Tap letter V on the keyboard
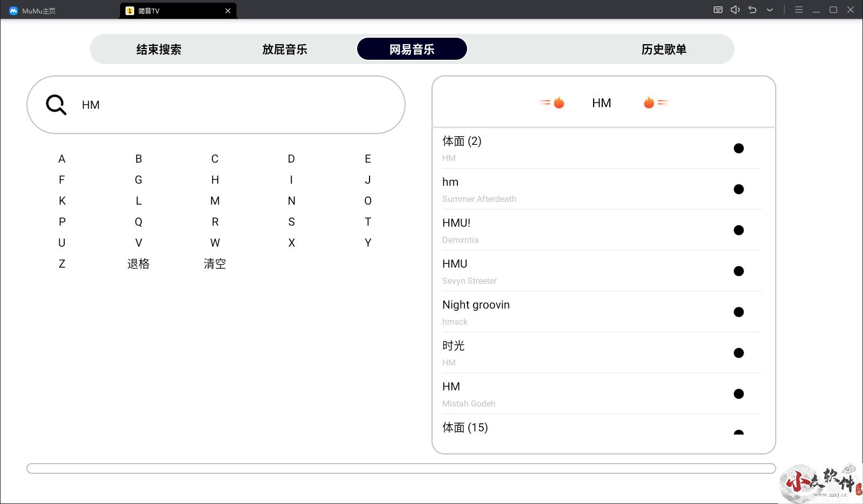 (x=138, y=243)
